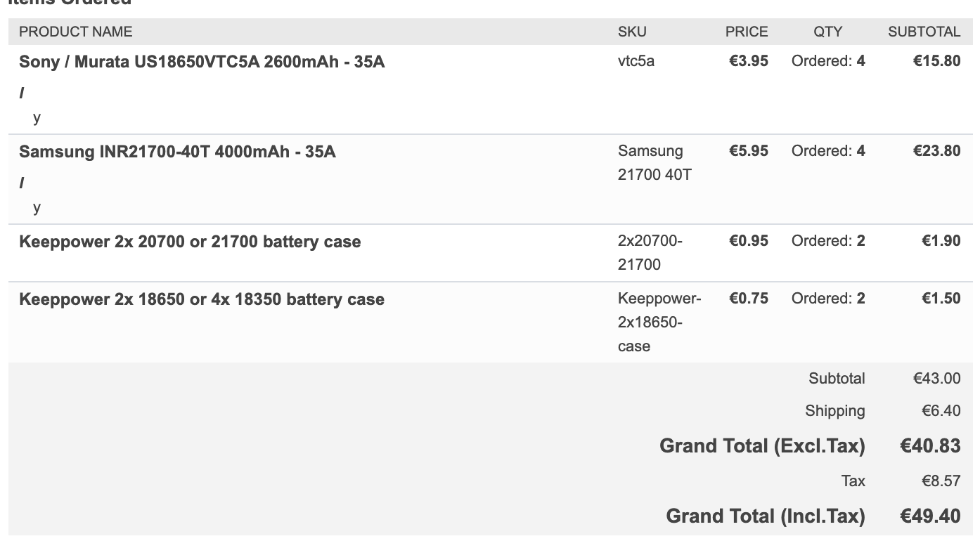Open Keeppower 2x 18650 or 4x 18350 case
The height and width of the screenshot is (541, 980).
[x=202, y=299]
